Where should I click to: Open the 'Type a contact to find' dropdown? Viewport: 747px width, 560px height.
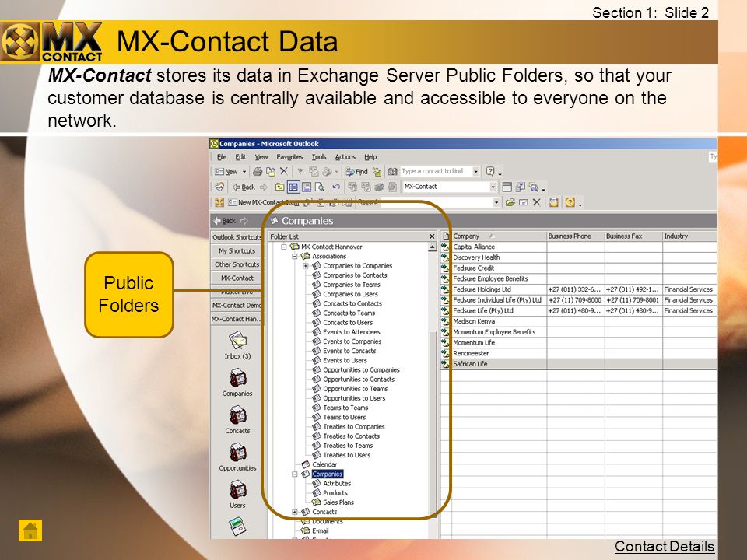click(x=475, y=171)
